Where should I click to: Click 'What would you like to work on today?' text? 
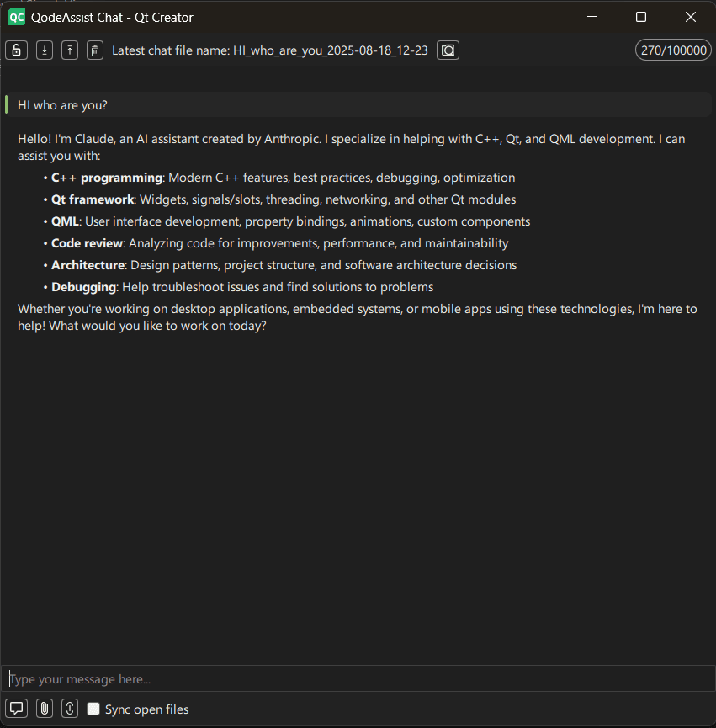click(158, 326)
